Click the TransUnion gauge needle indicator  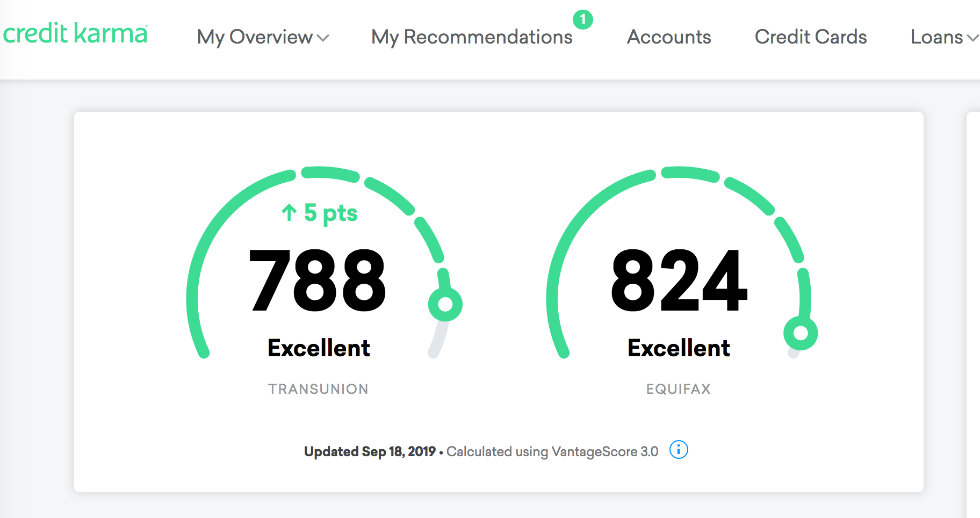coord(445,305)
